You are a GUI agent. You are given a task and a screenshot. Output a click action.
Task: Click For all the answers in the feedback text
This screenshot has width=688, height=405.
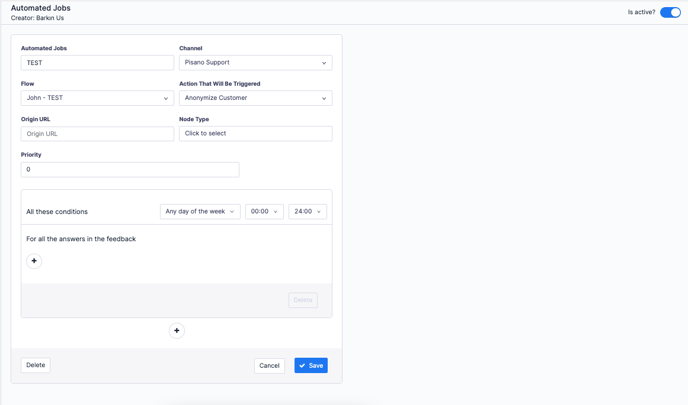click(x=81, y=239)
